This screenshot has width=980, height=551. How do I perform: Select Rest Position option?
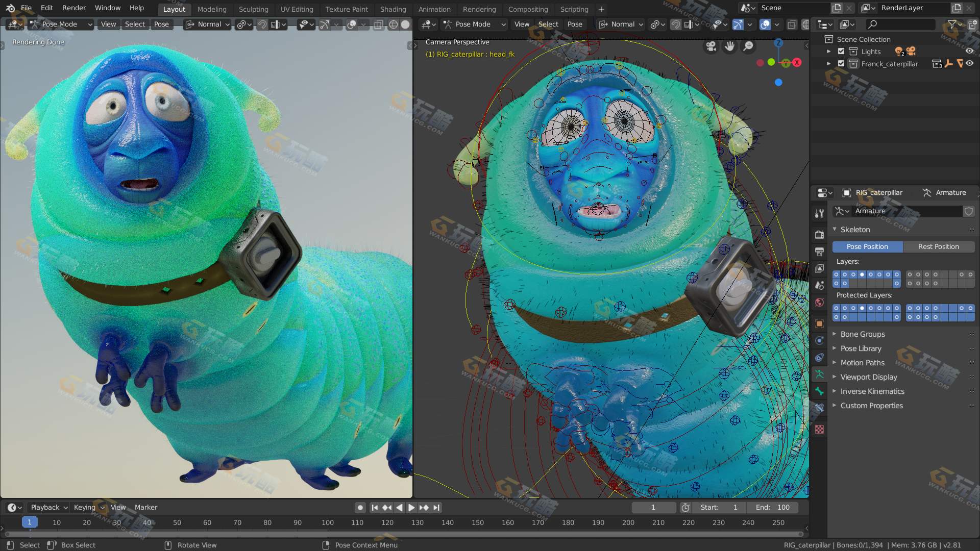pos(939,247)
